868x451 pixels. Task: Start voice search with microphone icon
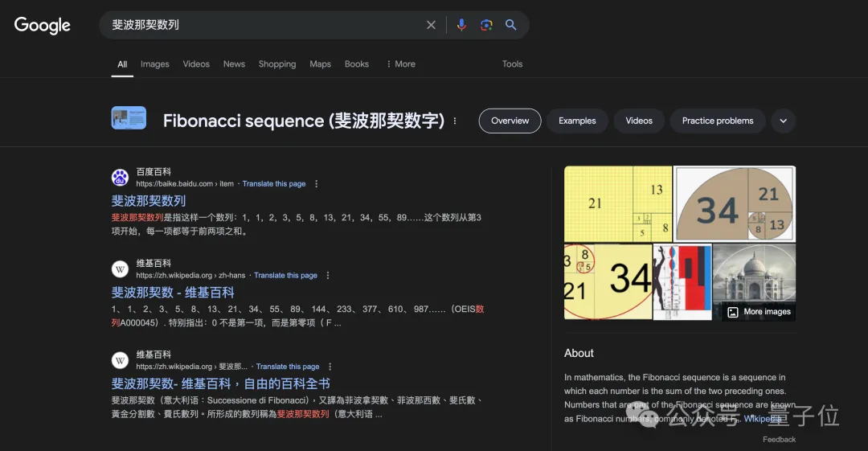click(461, 25)
